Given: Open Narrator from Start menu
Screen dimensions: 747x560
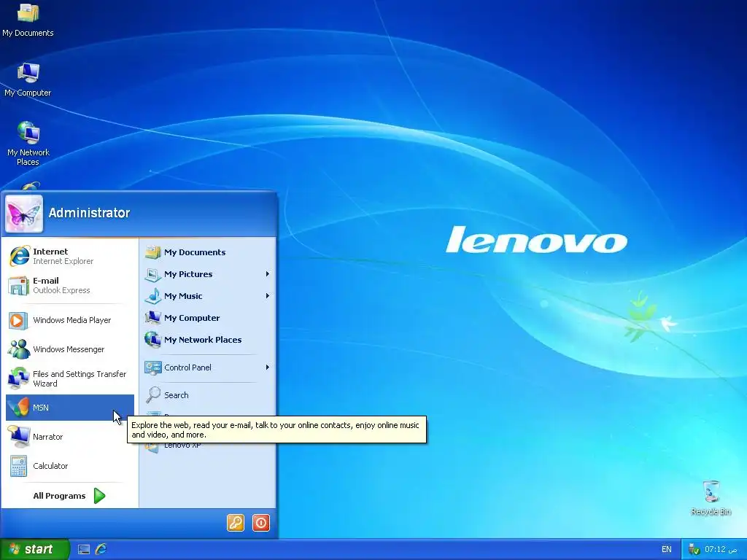Looking at the screenshot, I should pos(69,437).
